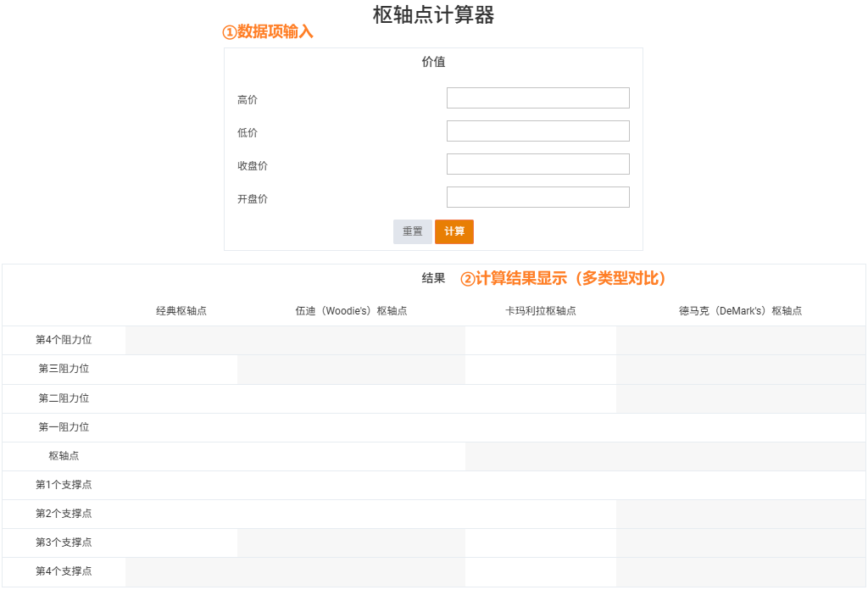Click the orange 计算 button
Image resolution: width=868 pixels, height=590 pixels.
pos(454,231)
